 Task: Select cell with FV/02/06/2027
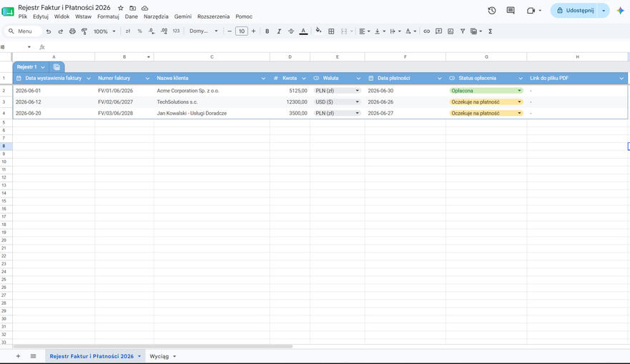pos(124,102)
